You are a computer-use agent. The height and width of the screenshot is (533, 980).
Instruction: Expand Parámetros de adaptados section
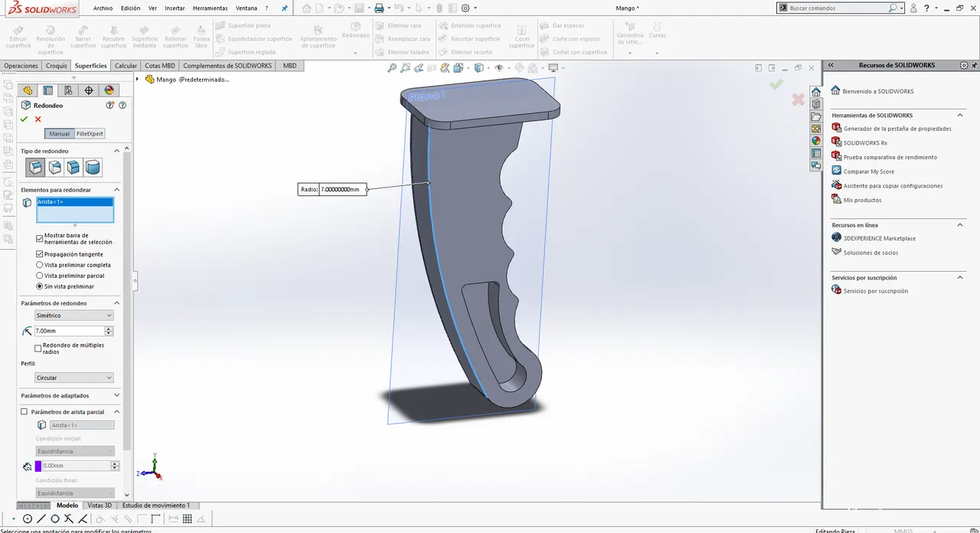tap(116, 396)
